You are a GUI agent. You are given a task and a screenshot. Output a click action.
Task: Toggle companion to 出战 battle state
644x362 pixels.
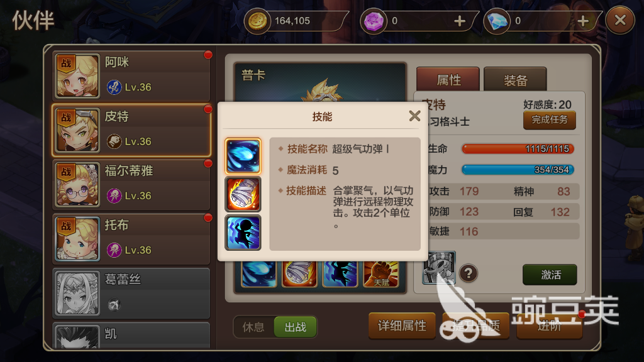296,327
